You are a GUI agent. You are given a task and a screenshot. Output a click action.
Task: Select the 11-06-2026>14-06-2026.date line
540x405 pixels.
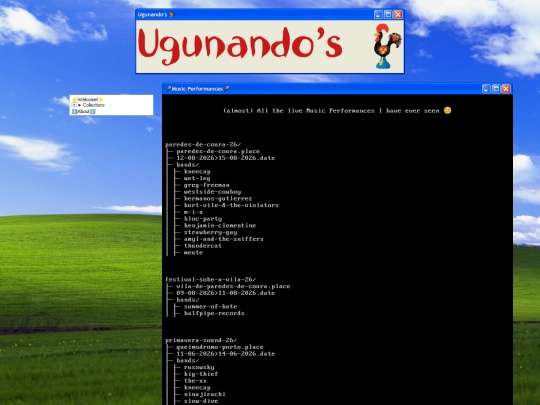226,354
